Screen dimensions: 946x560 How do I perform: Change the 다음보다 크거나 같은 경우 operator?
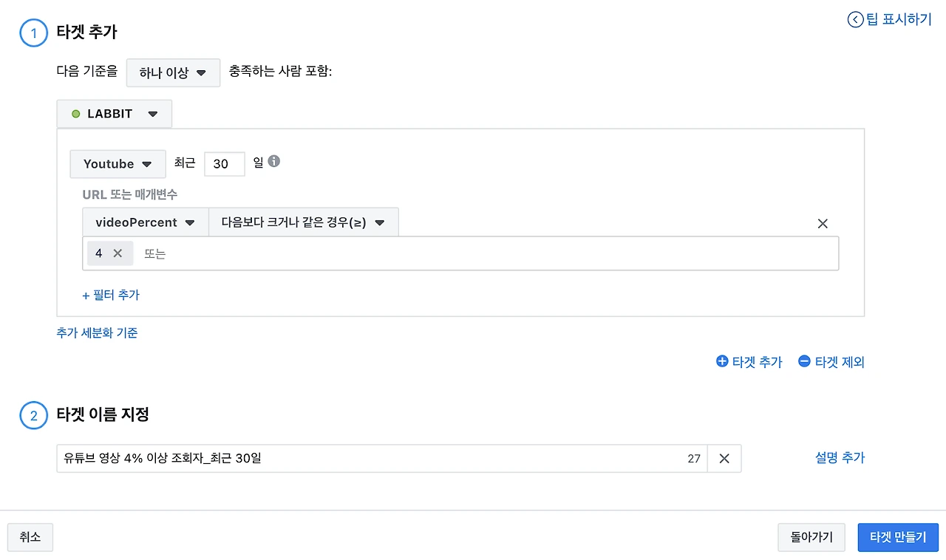pyautogui.click(x=303, y=222)
